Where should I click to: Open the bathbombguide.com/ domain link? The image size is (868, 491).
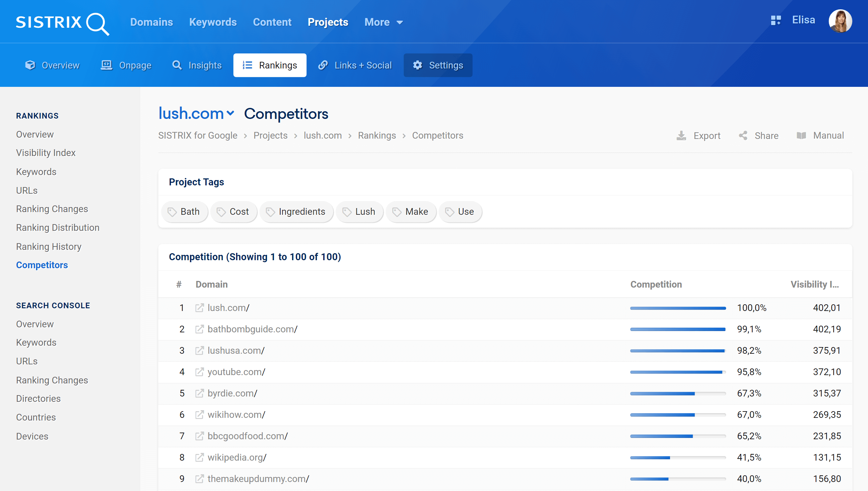252,329
